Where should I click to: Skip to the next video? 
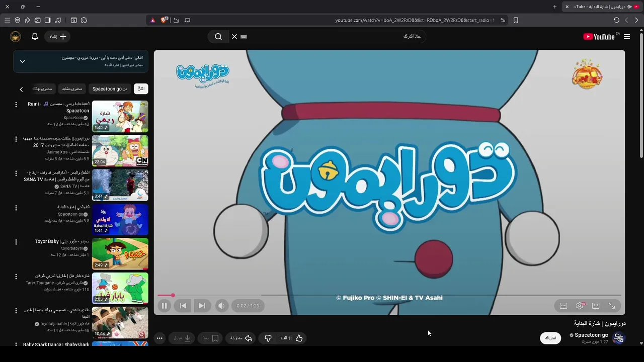[202, 306]
